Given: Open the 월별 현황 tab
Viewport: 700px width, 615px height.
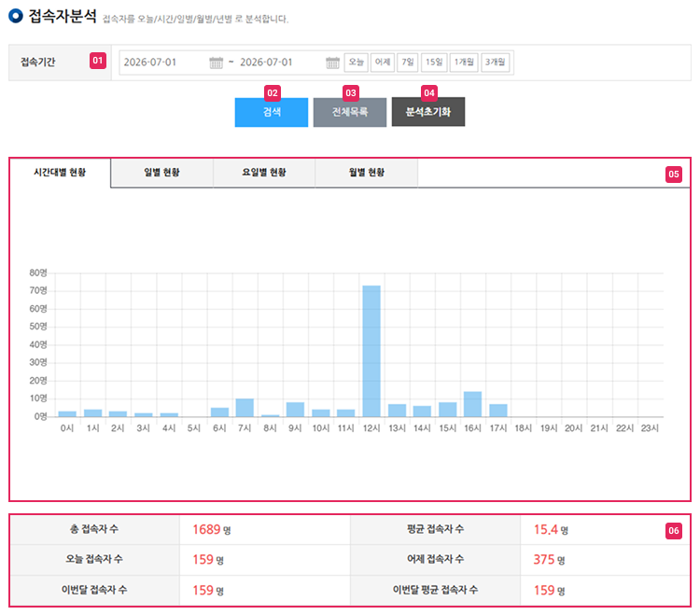Looking at the screenshot, I should (367, 173).
